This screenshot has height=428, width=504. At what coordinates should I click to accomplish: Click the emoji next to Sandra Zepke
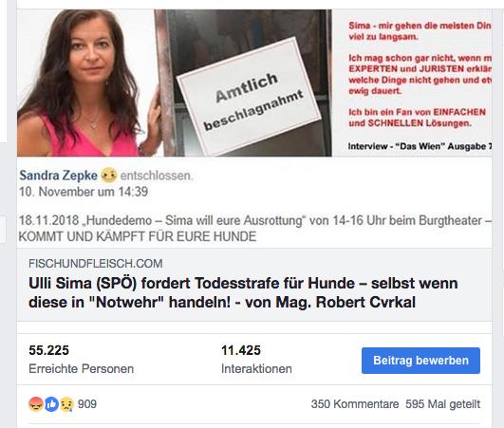pos(108,176)
